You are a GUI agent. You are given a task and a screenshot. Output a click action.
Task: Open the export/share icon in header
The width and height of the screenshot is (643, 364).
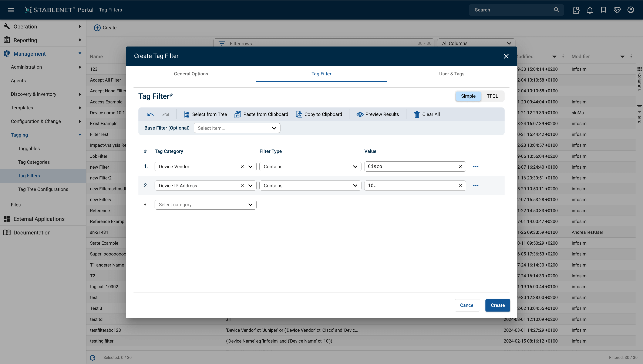(x=576, y=10)
